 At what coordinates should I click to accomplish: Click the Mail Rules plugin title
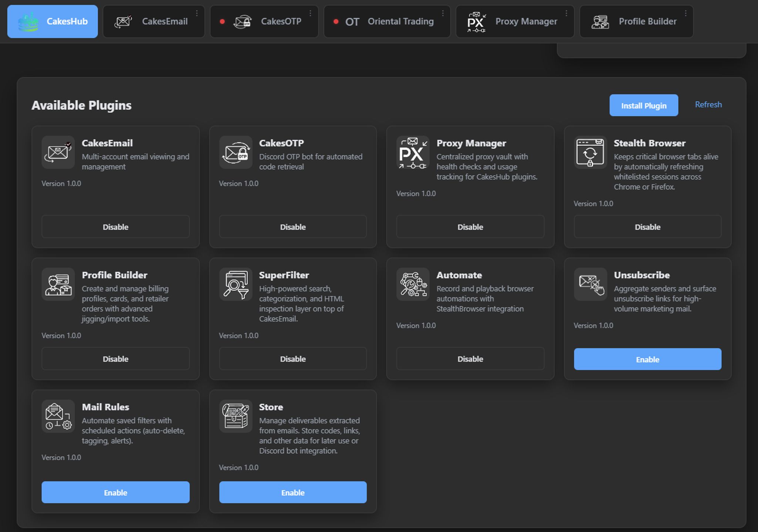[105, 407]
